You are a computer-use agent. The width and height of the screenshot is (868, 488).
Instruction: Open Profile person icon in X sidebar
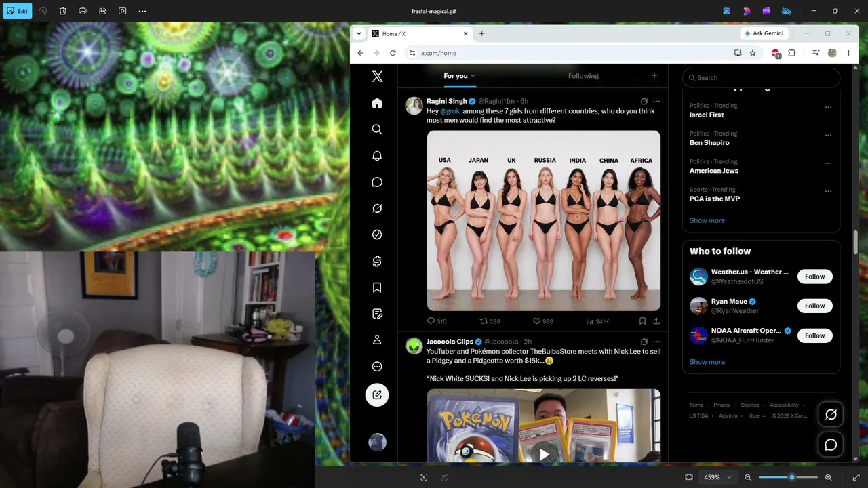[x=377, y=340]
